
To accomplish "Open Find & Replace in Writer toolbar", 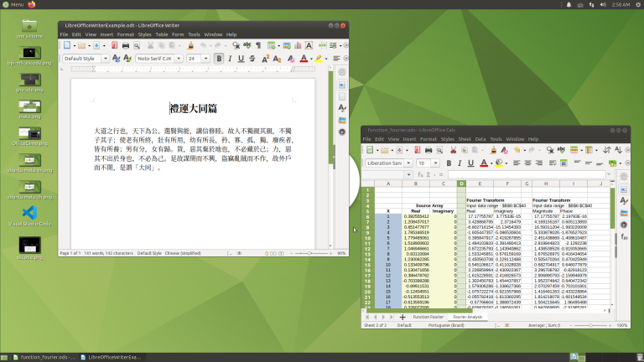I will point(236,45).
